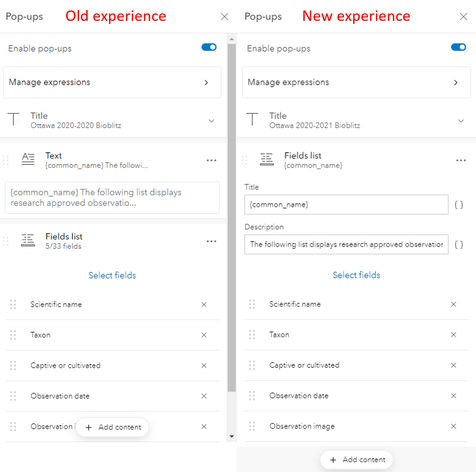476x472 pixels.
Task: Expand Title Ottawa 2020-2020 Bioblitz chevron
Action: pyautogui.click(x=212, y=121)
